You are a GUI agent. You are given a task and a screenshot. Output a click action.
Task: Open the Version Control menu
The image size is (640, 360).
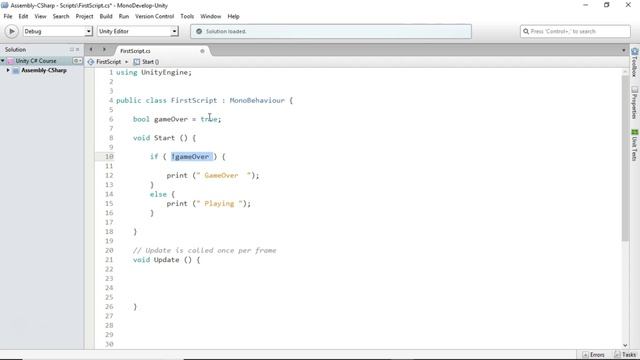click(x=154, y=16)
